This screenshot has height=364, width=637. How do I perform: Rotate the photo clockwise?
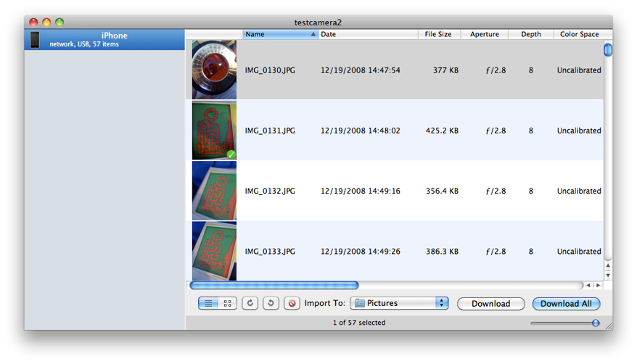tap(250, 304)
